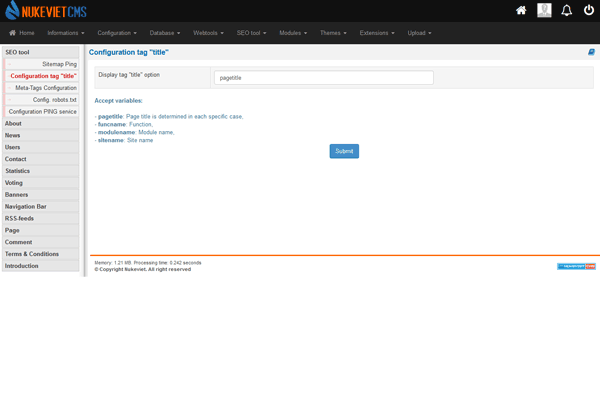Viewport: 600px width, 400px height.
Task: Open the blue help book icon
Action: [x=591, y=52]
